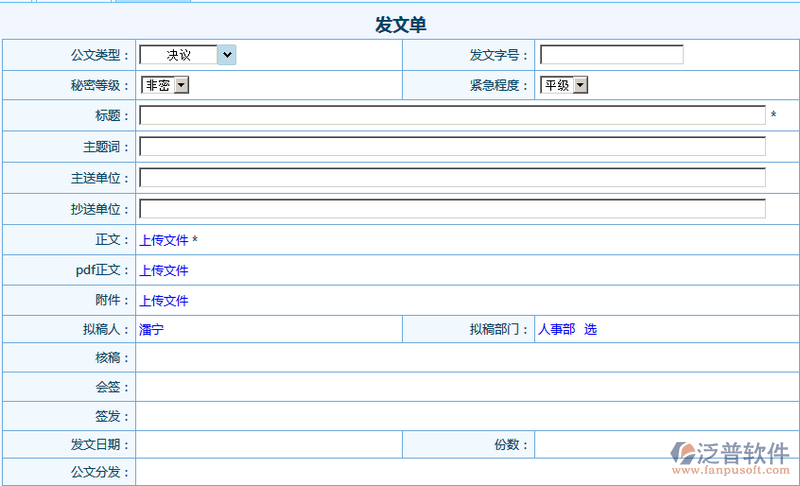Image resolution: width=800 pixels, height=486 pixels.
Task: Click the 人事部 department link
Action: (x=556, y=329)
